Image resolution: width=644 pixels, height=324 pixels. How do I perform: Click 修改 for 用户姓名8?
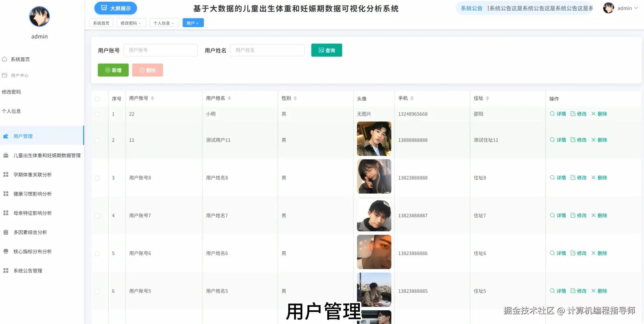coord(578,178)
